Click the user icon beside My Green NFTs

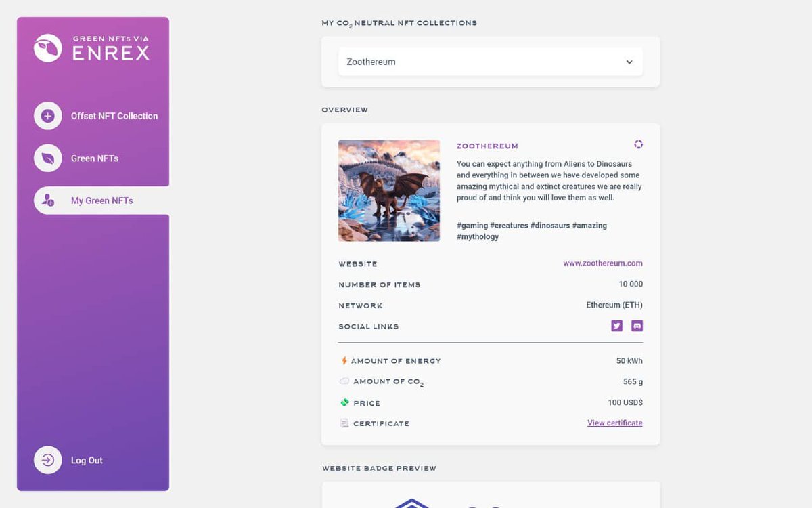(48, 200)
